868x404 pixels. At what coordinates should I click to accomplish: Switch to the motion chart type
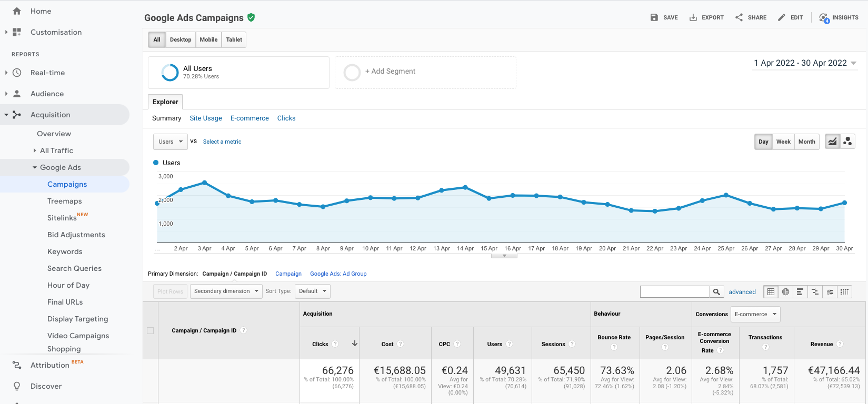coord(847,142)
